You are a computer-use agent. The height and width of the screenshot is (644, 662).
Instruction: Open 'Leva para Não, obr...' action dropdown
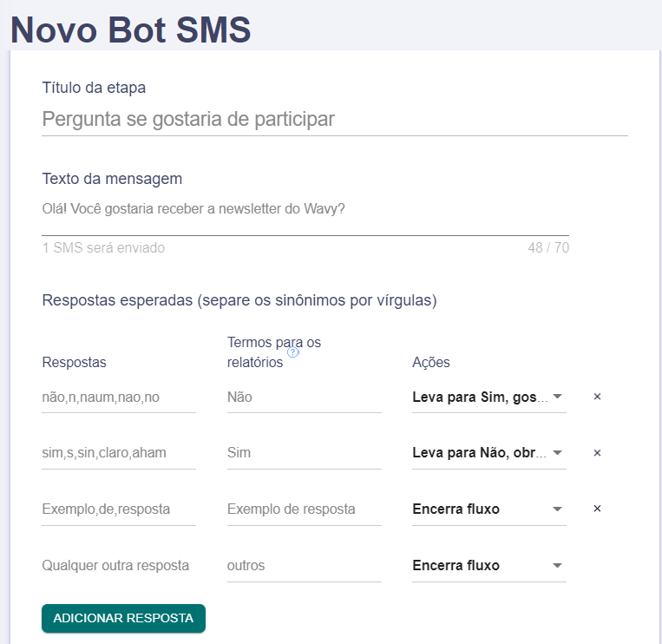click(488, 453)
